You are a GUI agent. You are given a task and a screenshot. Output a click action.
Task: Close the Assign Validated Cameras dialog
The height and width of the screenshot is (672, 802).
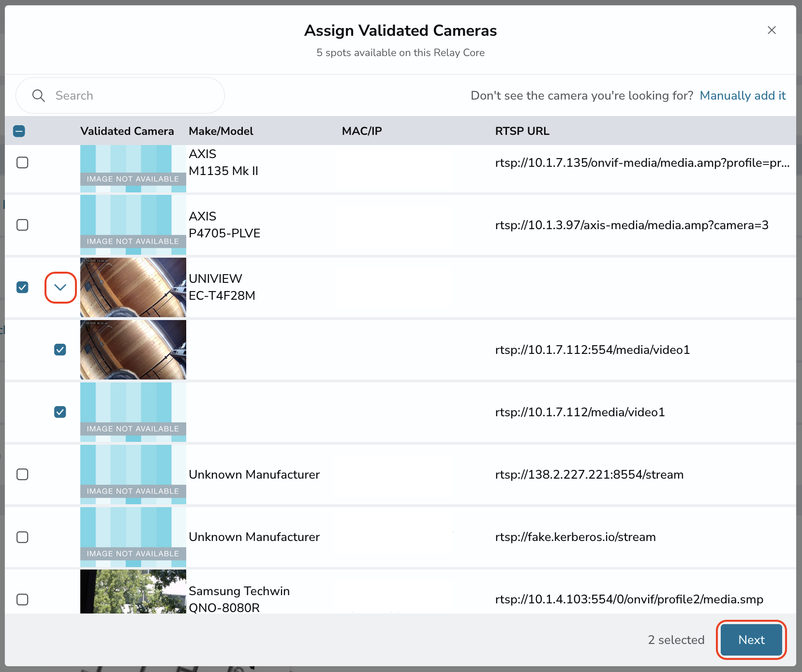[772, 30]
